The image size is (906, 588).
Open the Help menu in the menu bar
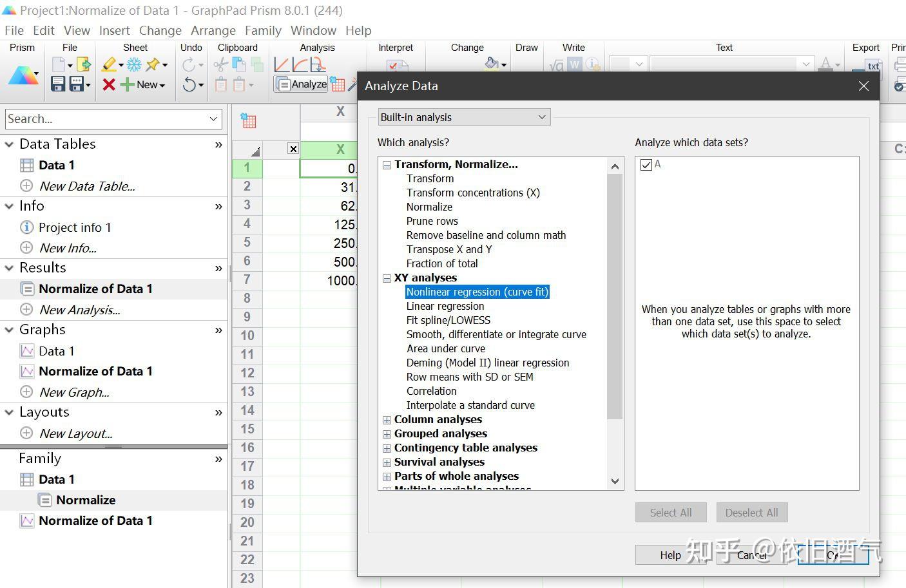point(358,30)
